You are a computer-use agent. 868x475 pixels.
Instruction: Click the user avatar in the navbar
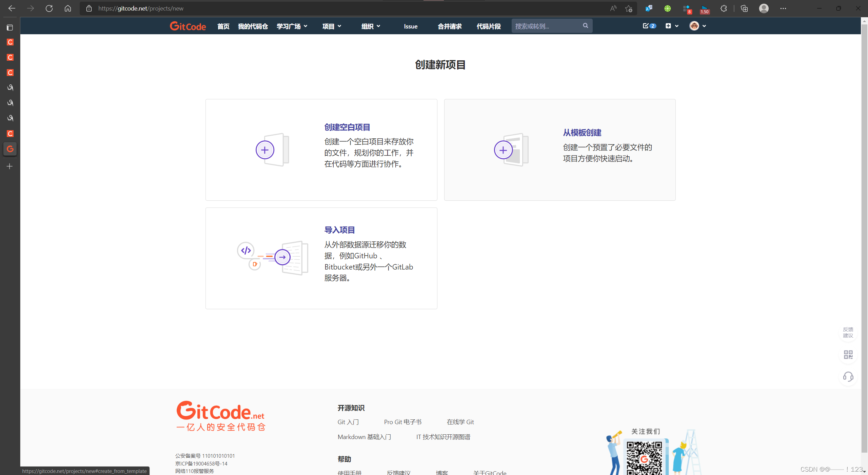695,26
